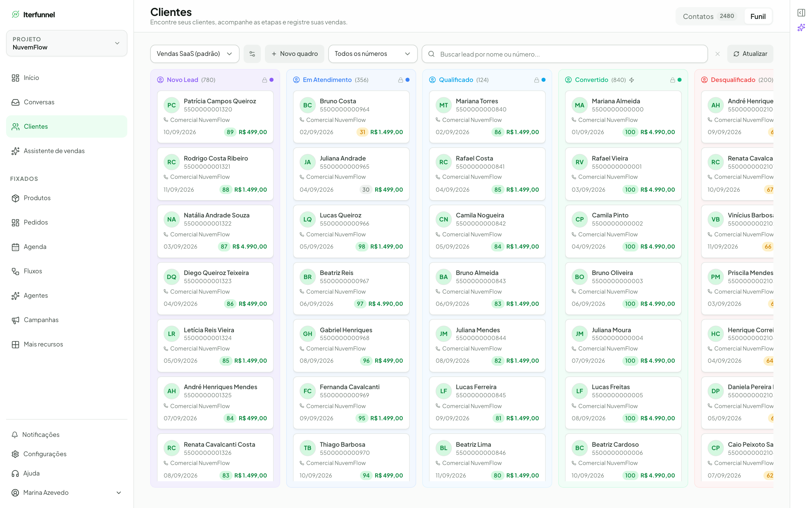
Task: Open Configurações gear item
Action: 67,454
